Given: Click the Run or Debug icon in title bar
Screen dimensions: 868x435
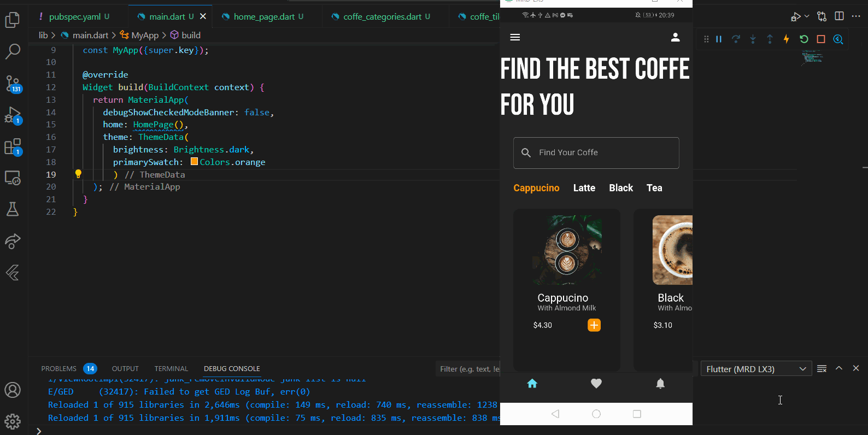Looking at the screenshot, I should pyautogui.click(x=795, y=17).
